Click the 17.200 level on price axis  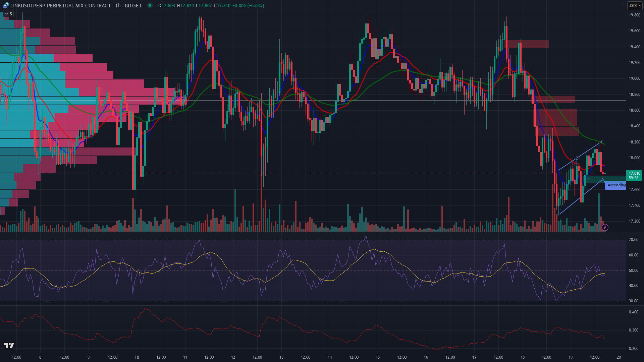click(634, 221)
